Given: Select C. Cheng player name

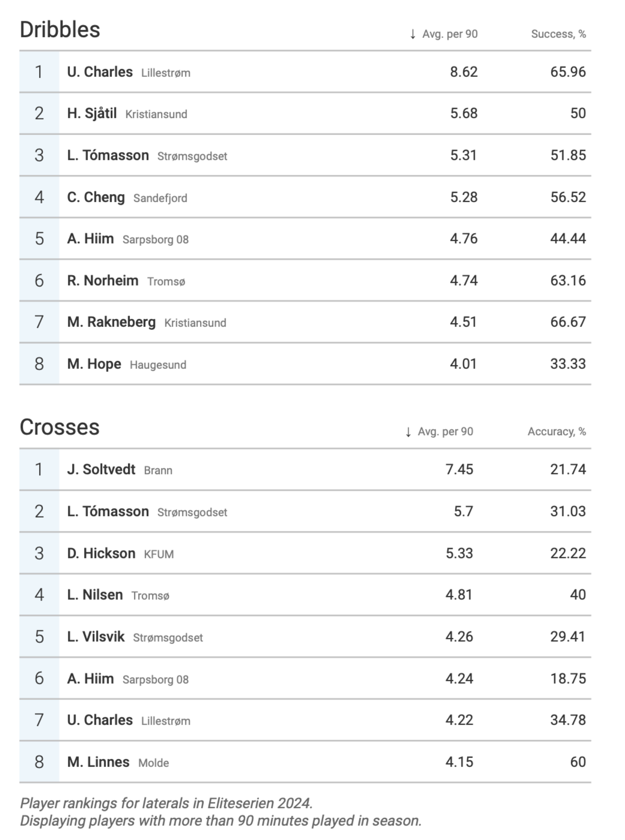Looking at the screenshot, I should coord(96,197).
